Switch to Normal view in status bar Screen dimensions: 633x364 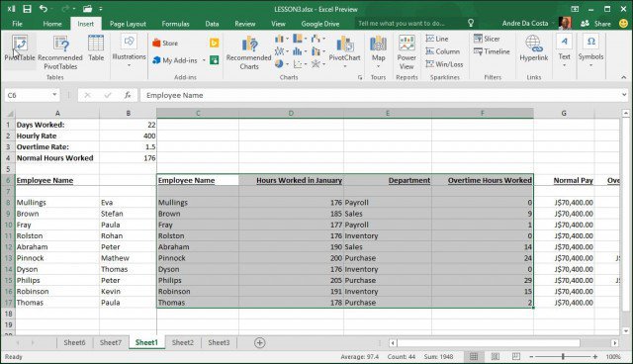pyautogui.click(x=474, y=357)
